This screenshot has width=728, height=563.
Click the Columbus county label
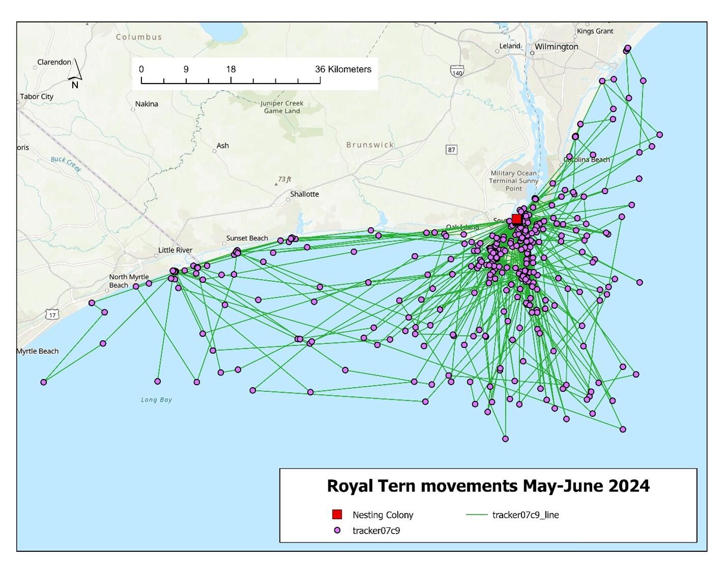(x=138, y=37)
